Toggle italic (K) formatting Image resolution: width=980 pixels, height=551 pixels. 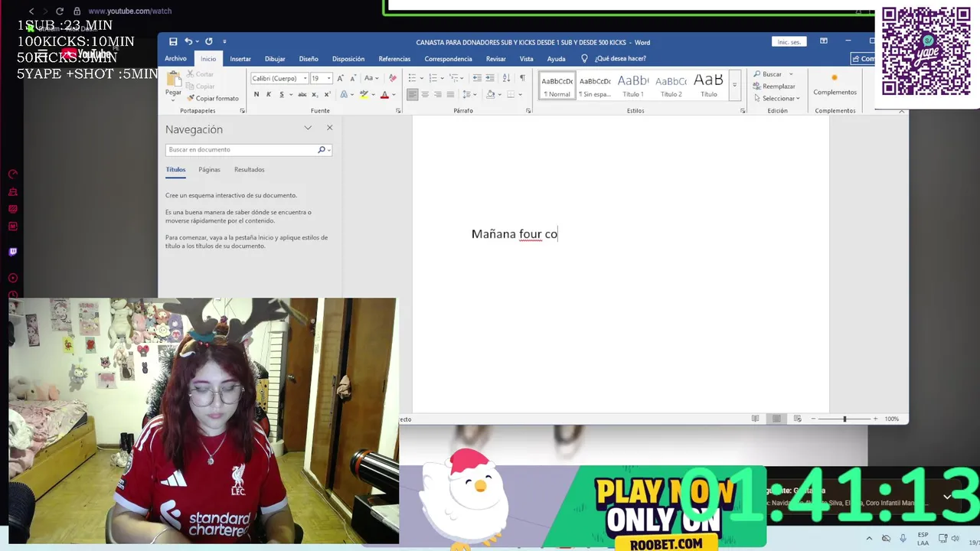pyautogui.click(x=269, y=94)
